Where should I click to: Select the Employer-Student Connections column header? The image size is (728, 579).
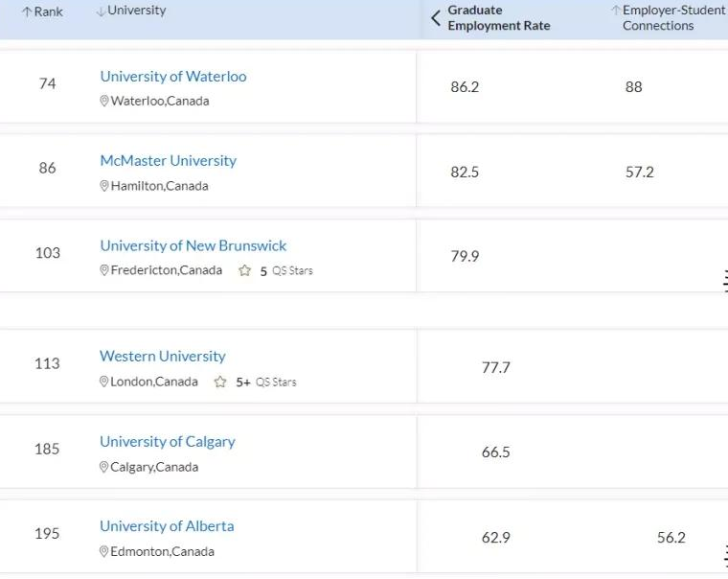pyautogui.click(x=673, y=18)
